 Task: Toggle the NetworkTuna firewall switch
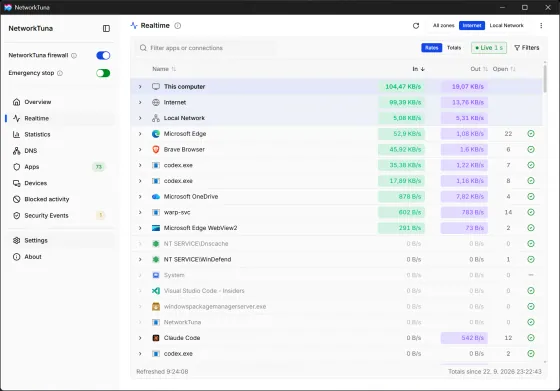point(103,55)
